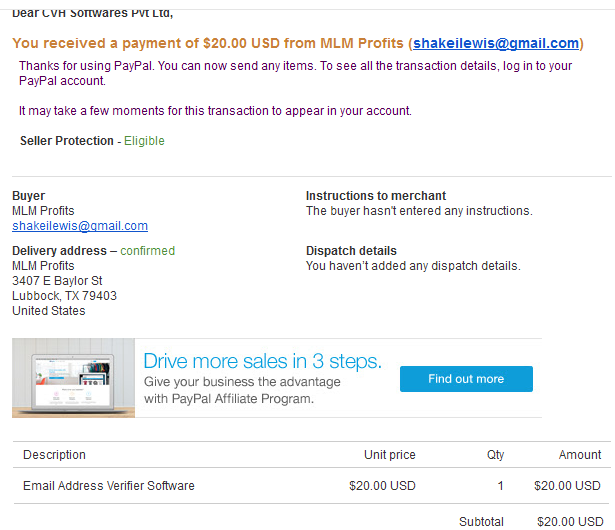The height and width of the screenshot is (530, 615).
Task: Click the Delivery address confirmed label
Action: click(147, 251)
